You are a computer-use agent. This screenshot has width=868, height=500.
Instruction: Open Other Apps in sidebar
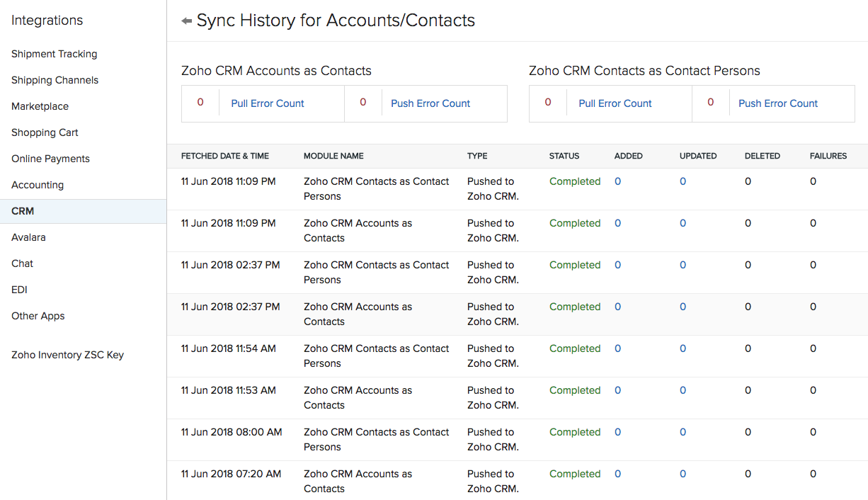click(38, 316)
